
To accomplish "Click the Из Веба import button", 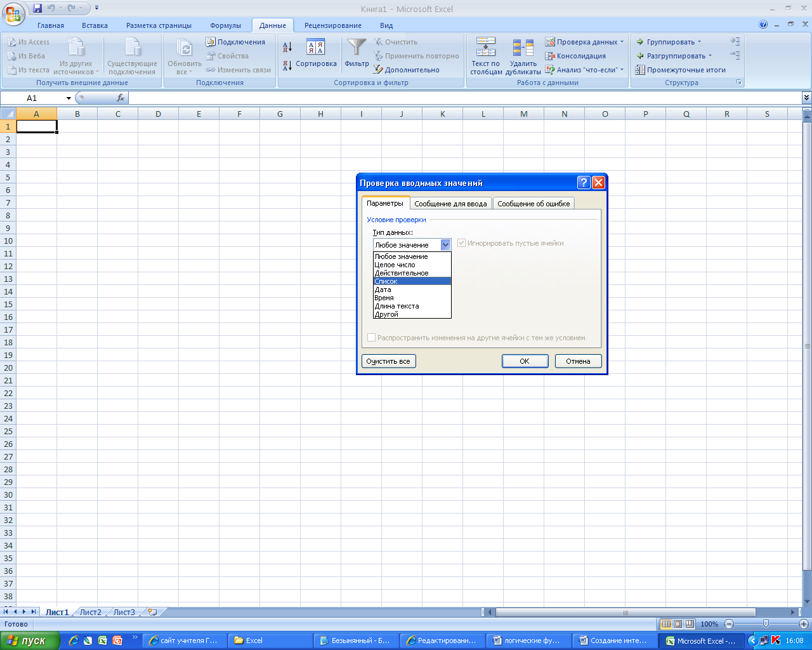I will pos(27,56).
